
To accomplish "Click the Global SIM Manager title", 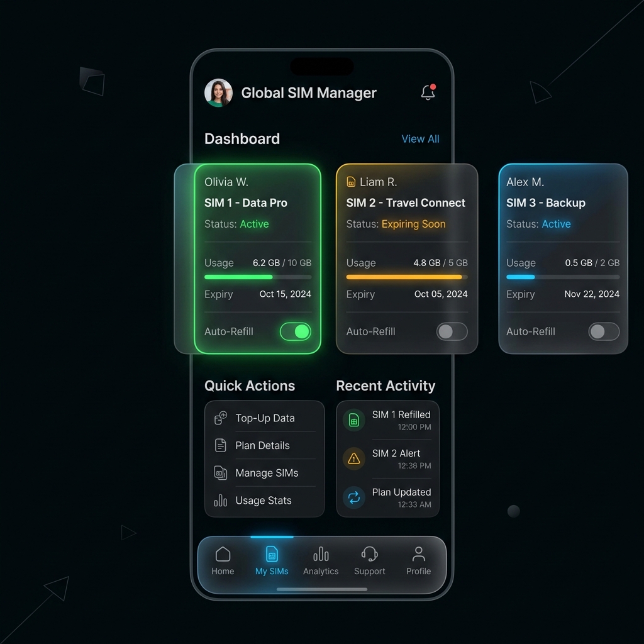I will [x=309, y=93].
